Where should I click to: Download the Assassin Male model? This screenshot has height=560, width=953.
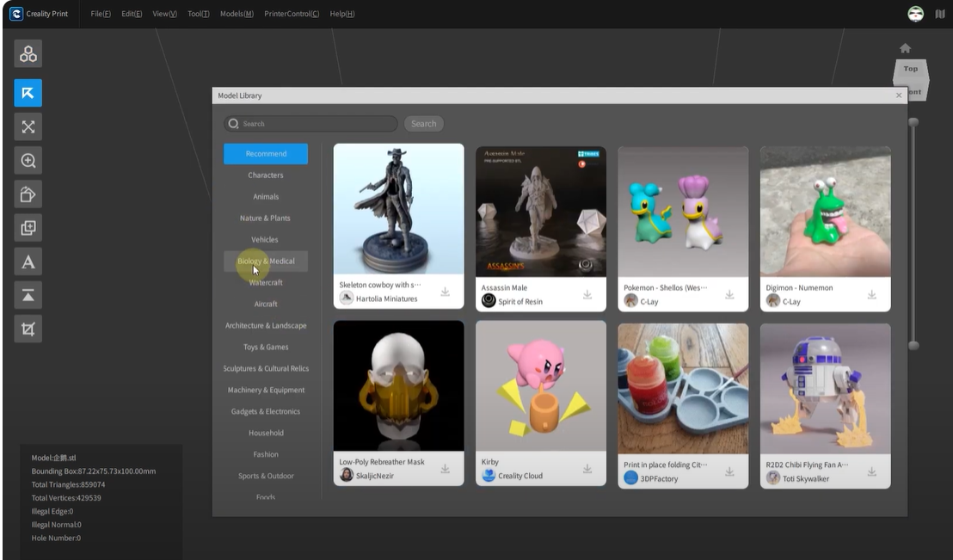pos(587,295)
